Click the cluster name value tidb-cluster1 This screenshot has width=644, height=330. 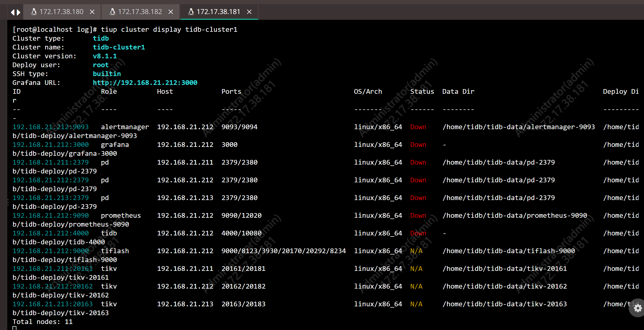pos(119,47)
